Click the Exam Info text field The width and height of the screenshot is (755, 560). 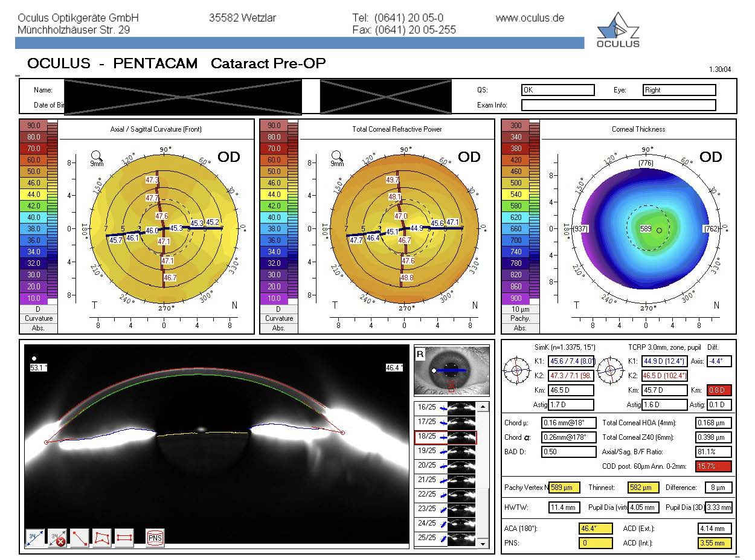[618, 105]
